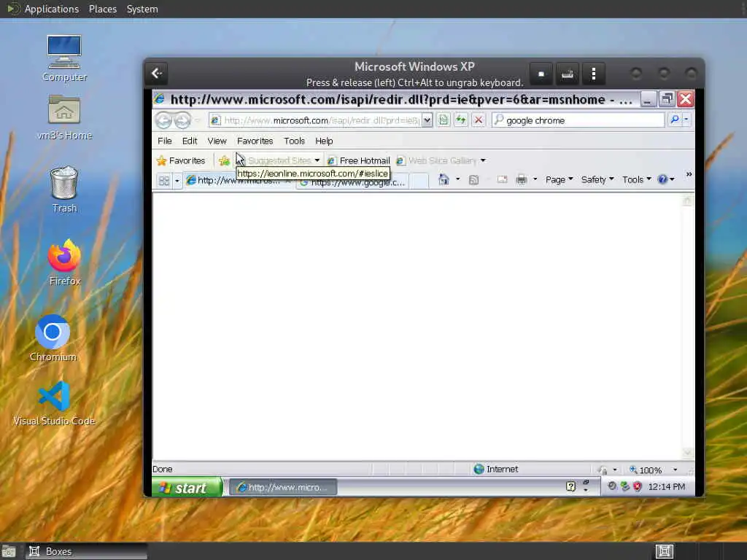
Task: Open vm3's Home folder icon
Action: pos(64,117)
